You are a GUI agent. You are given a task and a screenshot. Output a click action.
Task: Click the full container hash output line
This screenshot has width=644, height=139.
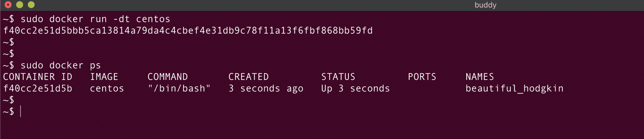click(x=188, y=31)
